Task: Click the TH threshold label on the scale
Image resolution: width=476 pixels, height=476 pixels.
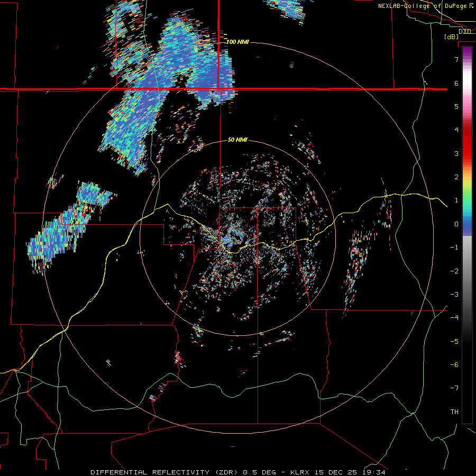Action: click(x=454, y=412)
